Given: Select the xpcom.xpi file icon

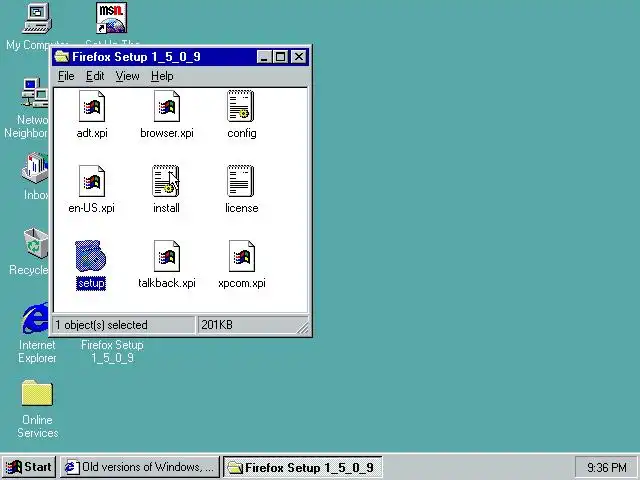Looking at the screenshot, I should (x=242, y=256).
